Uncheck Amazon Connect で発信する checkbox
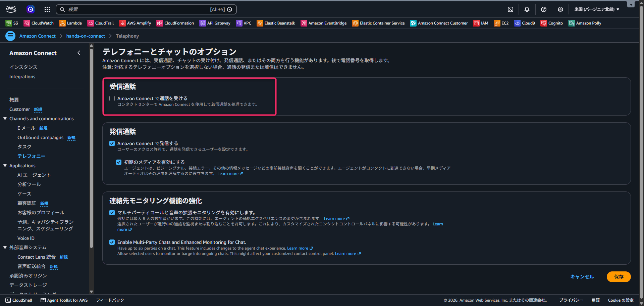Image resolution: width=644 pixels, height=306 pixels. (x=112, y=143)
